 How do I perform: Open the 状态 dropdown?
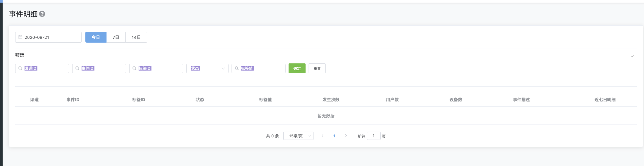(207, 68)
